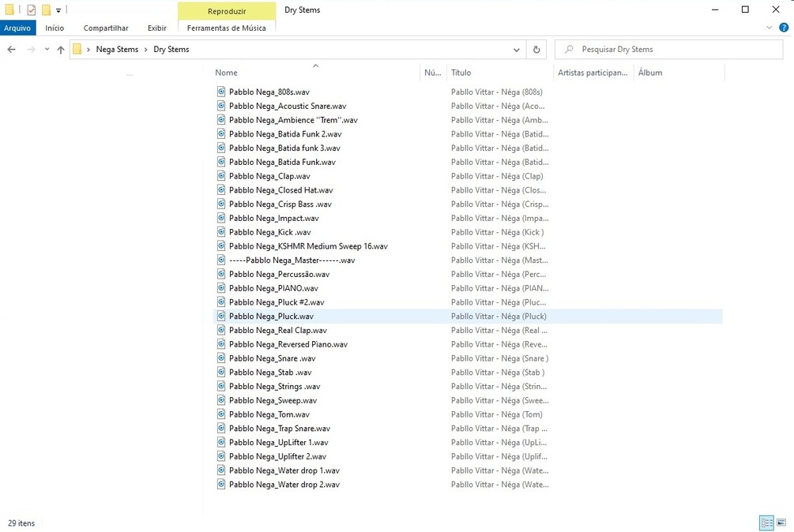Select Pabblo Nega_Batida Funk 2.wav

click(285, 134)
